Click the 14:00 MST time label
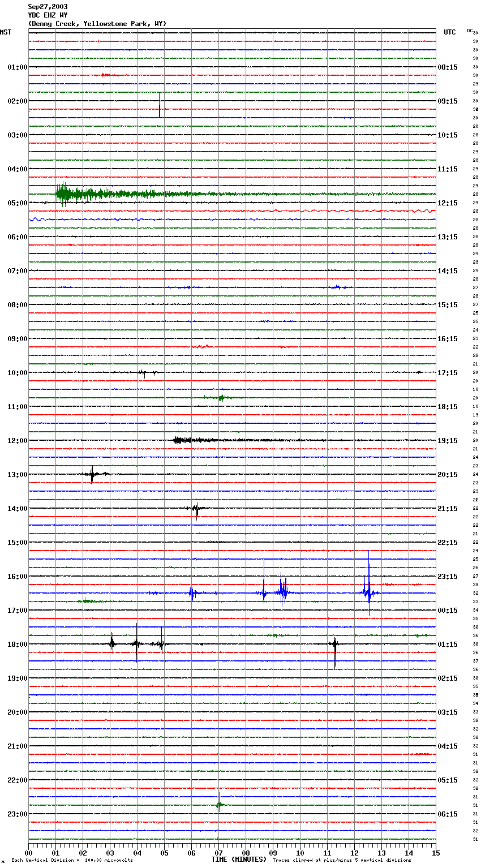481x868 pixels. click(x=18, y=509)
